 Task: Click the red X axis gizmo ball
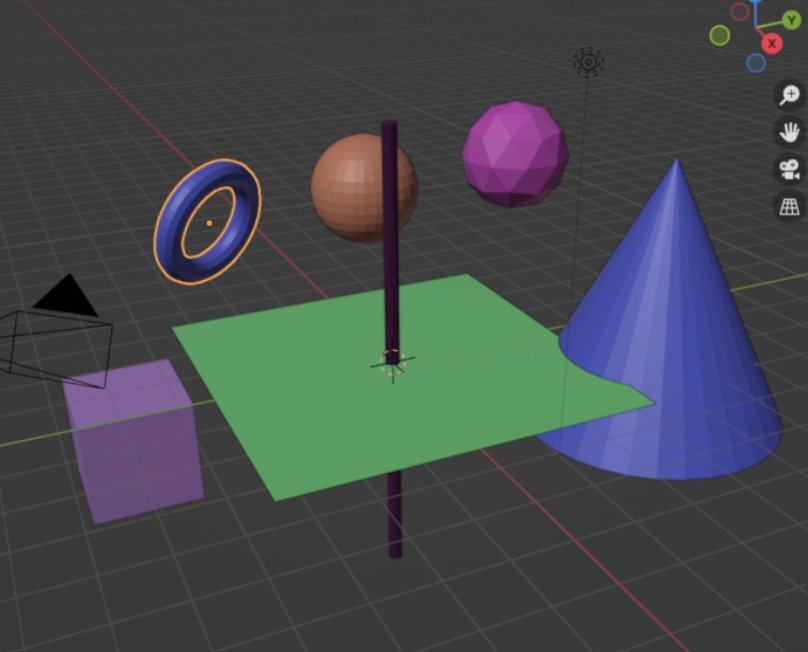[x=772, y=43]
